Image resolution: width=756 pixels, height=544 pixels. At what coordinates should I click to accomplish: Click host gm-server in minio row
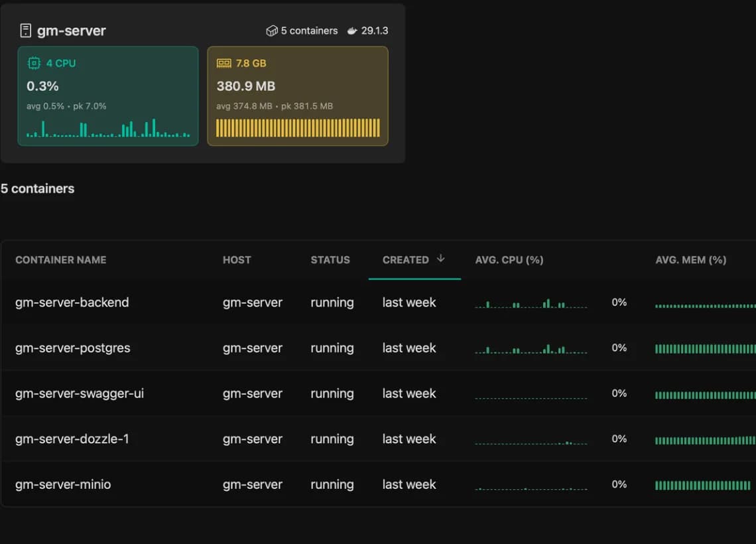click(x=253, y=485)
